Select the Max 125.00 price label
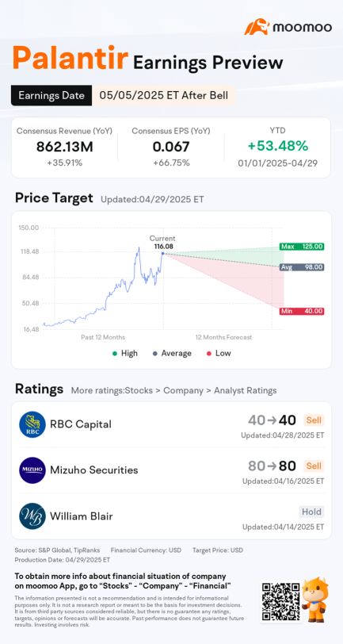 click(302, 247)
